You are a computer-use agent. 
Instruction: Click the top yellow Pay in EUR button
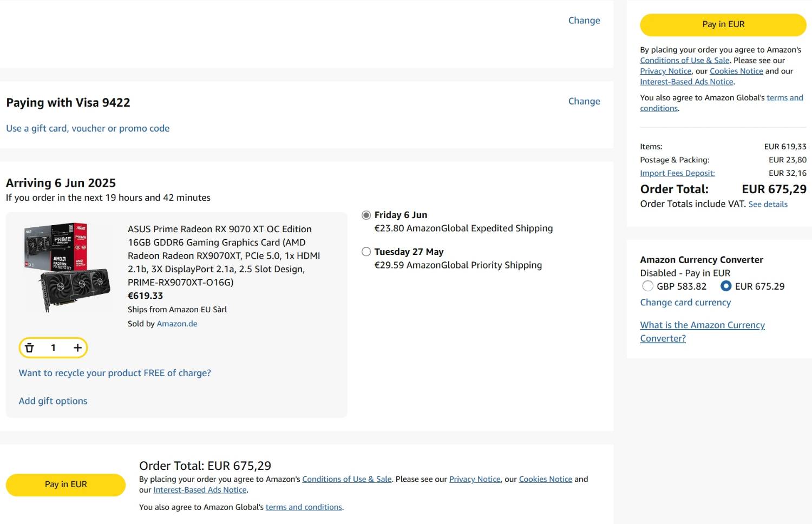723,24
